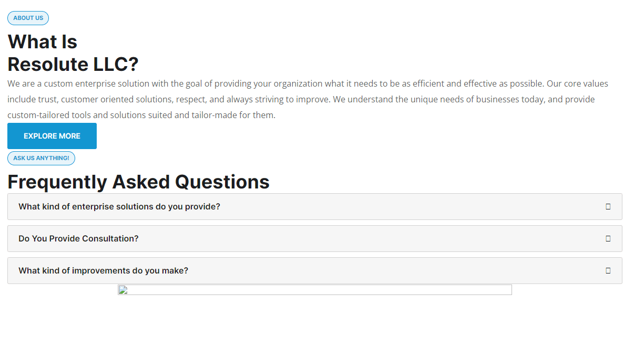Click the empty image placeholder box
644x347 pixels.
coord(314,290)
